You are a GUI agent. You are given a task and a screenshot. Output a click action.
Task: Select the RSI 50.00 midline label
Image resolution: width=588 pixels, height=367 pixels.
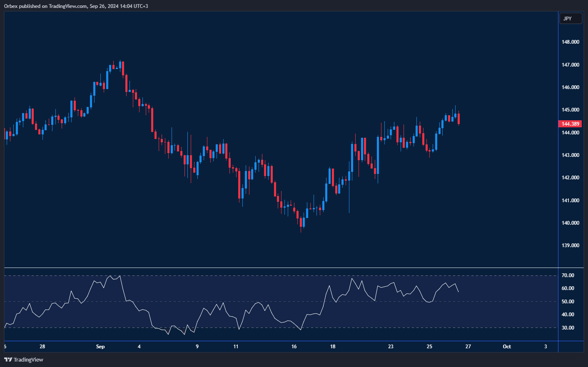point(568,302)
